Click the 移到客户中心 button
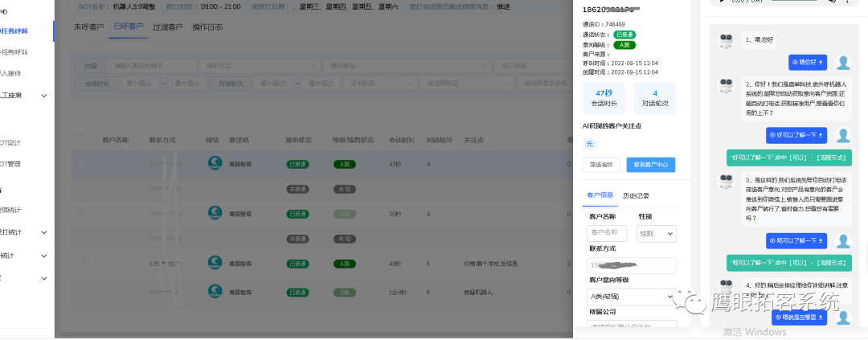Viewport: 868px width, 340px height. 651,165
